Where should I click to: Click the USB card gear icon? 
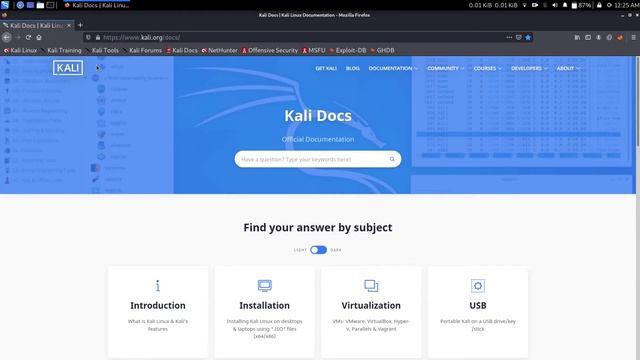tap(478, 286)
